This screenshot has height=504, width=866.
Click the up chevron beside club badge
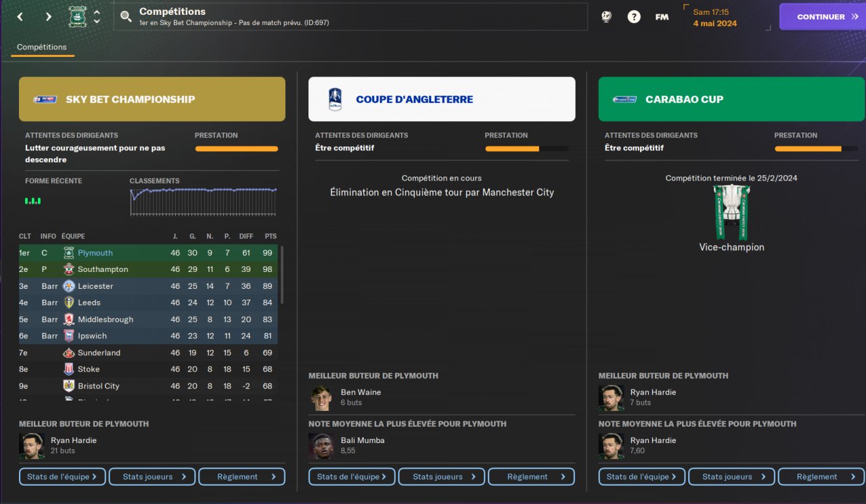tap(97, 12)
